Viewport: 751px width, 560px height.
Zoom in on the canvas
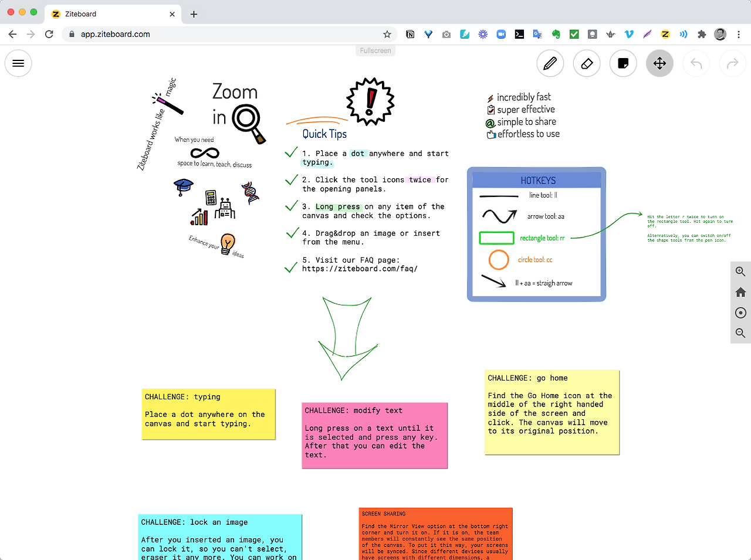click(740, 271)
